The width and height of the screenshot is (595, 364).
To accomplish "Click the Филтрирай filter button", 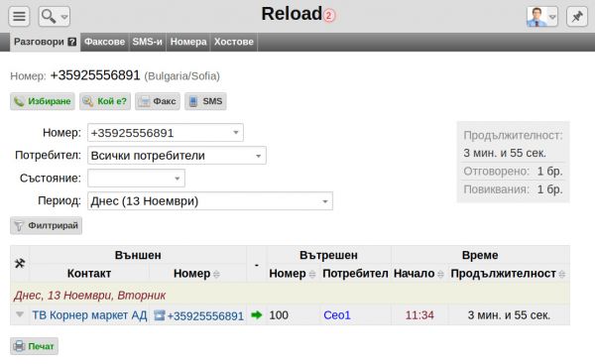I will tap(46, 225).
